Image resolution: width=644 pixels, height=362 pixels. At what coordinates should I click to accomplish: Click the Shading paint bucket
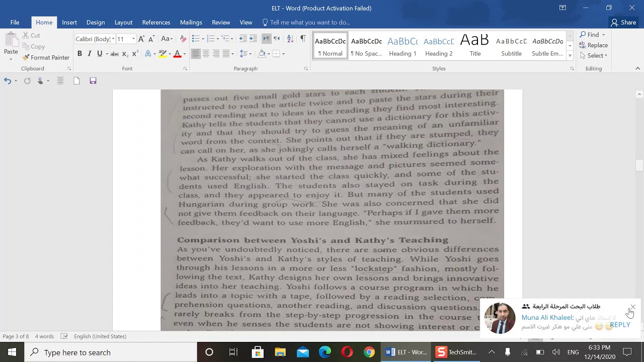coord(262,54)
